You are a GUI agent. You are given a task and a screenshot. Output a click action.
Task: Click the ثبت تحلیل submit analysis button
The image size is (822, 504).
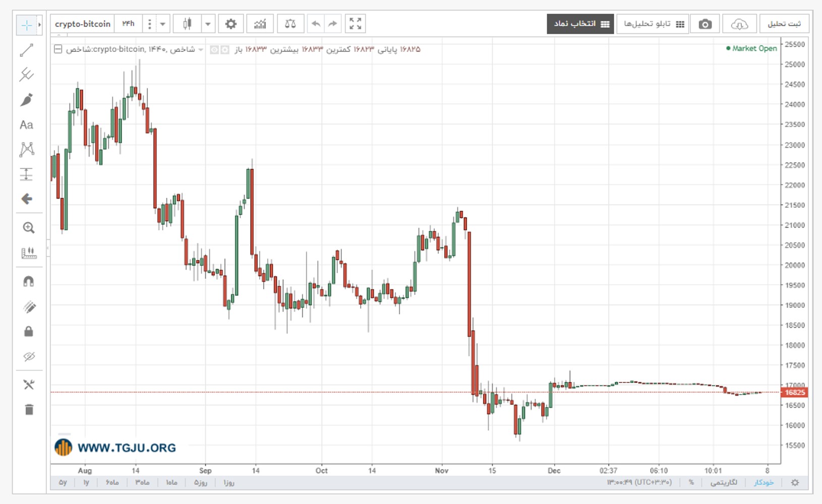tap(784, 24)
